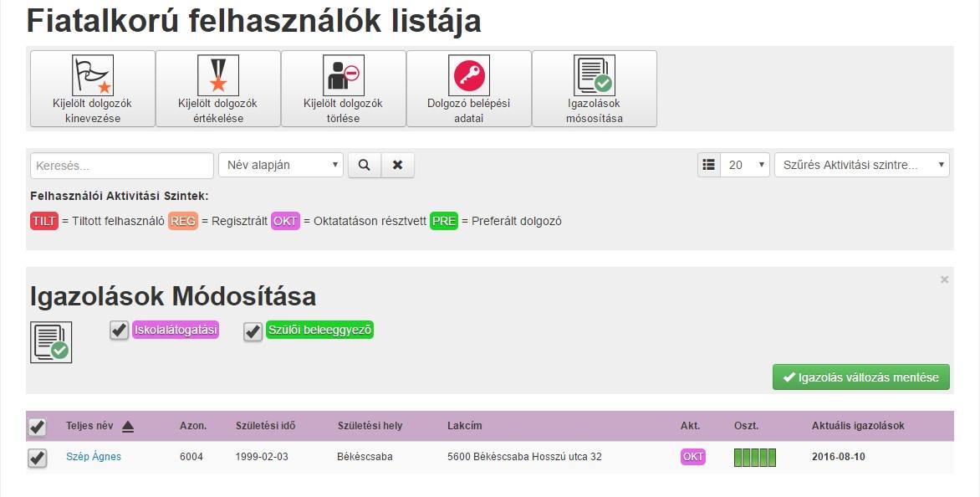Click the Igazolások mósosítása document icon
This screenshot has width=980, height=497.
pos(595,75)
